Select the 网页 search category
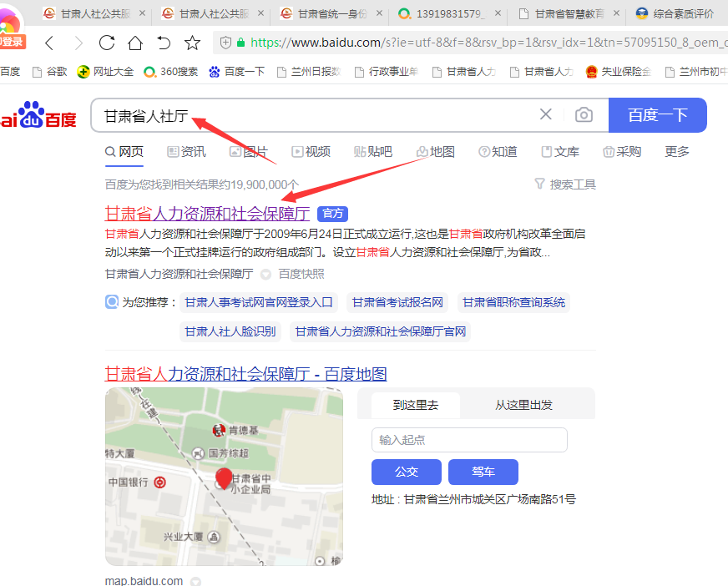Image resolution: width=728 pixels, height=586 pixels. (124, 151)
